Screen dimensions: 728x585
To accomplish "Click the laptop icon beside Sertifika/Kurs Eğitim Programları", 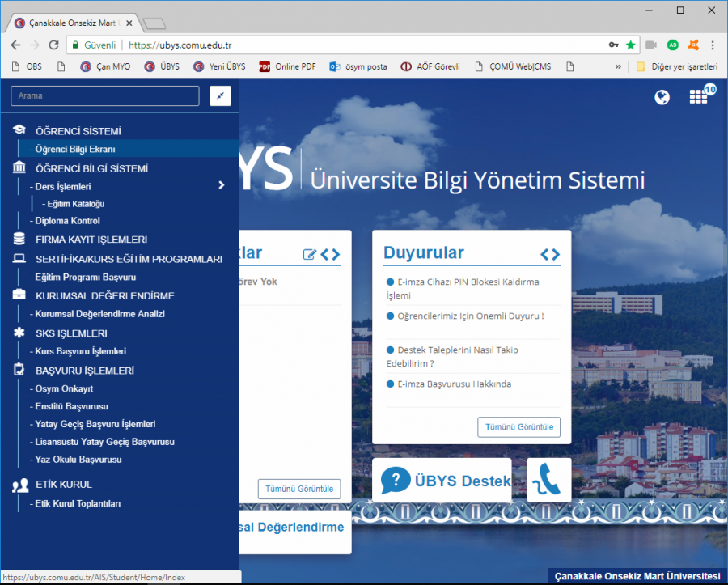I will coord(19,258).
